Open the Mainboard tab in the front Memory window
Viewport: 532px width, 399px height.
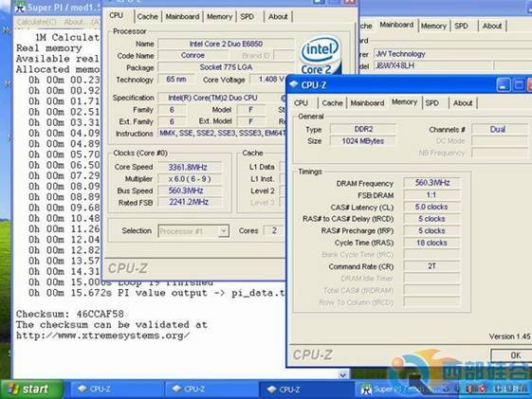[367, 102]
